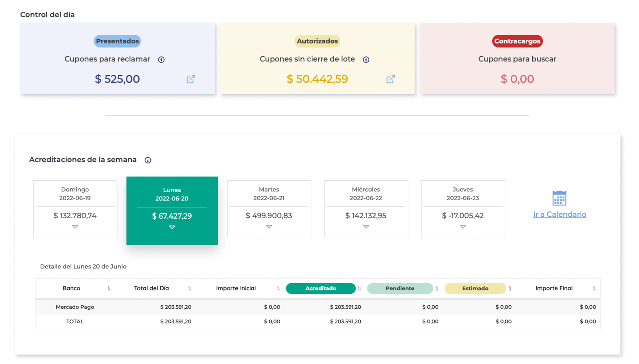
Task: Click Mercado Pago Acreditado value $ 203.591,20
Action: click(346, 307)
